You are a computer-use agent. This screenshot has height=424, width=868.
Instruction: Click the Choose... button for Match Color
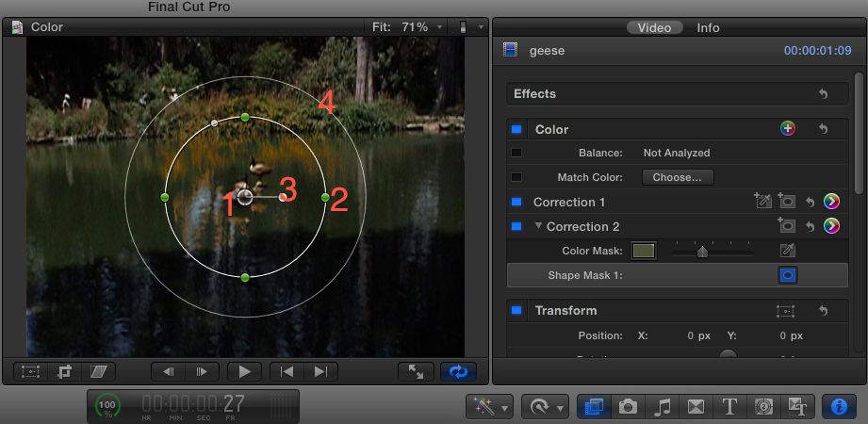pos(678,177)
